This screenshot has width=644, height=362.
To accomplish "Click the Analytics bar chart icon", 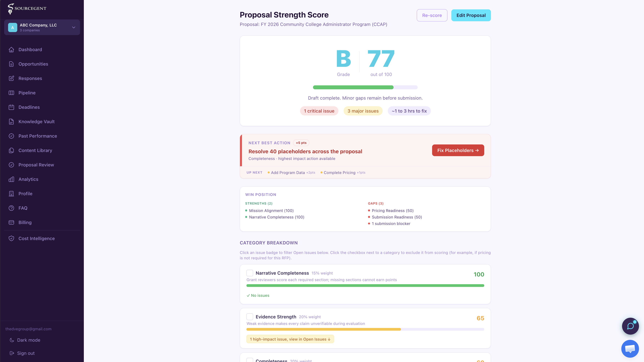I will [x=11, y=179].
